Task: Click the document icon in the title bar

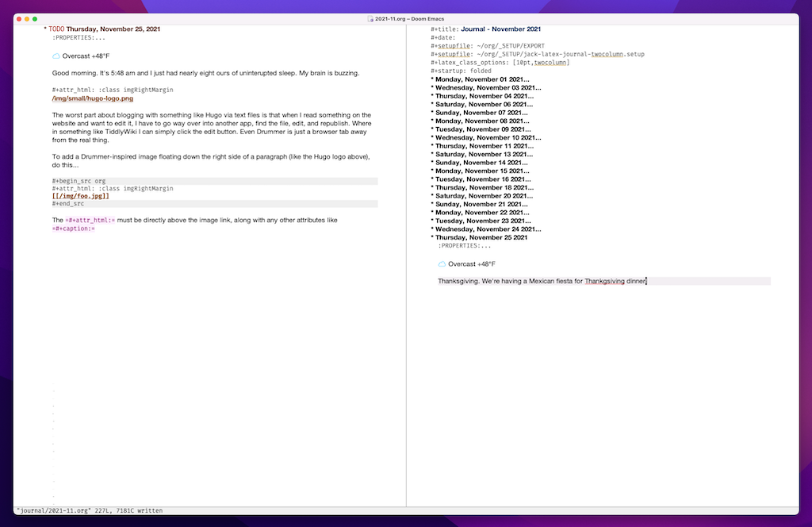Action: click(370, 18)
